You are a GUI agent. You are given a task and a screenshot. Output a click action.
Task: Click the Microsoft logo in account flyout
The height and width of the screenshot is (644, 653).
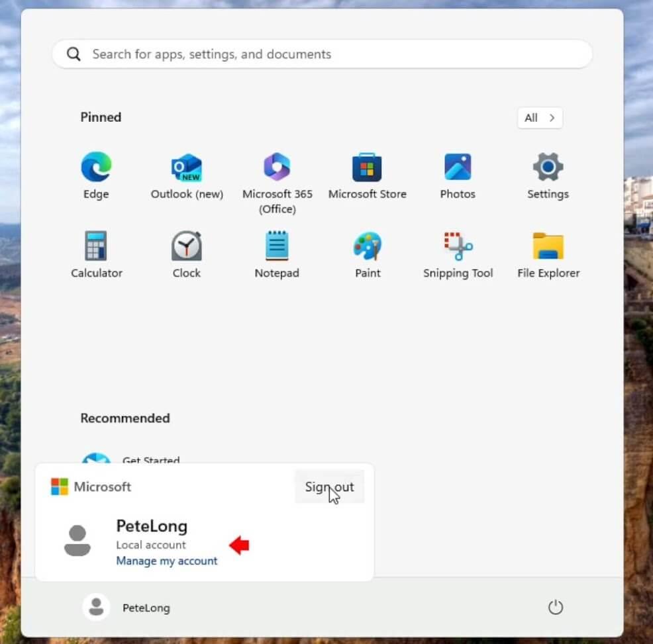60,486
